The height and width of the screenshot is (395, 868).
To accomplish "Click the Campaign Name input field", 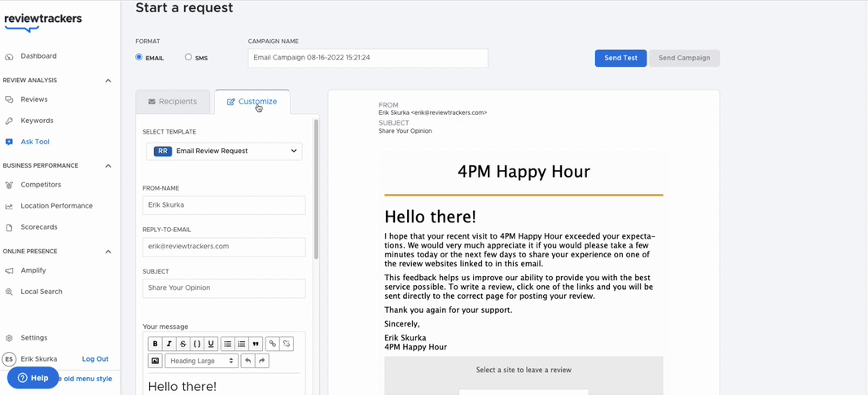I will 367,58.
